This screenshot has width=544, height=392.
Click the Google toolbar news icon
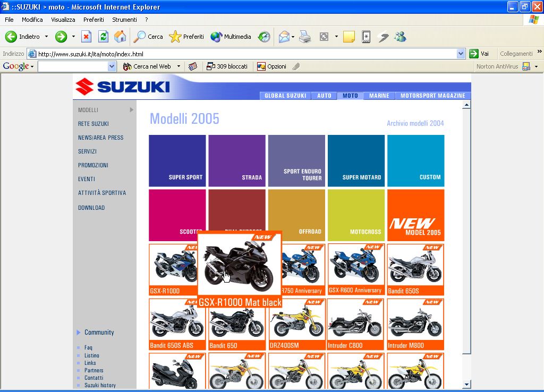193,66
